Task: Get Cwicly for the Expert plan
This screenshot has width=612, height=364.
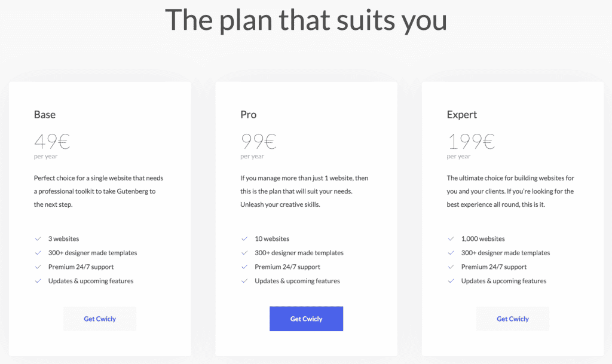Action: pos(512,319)
